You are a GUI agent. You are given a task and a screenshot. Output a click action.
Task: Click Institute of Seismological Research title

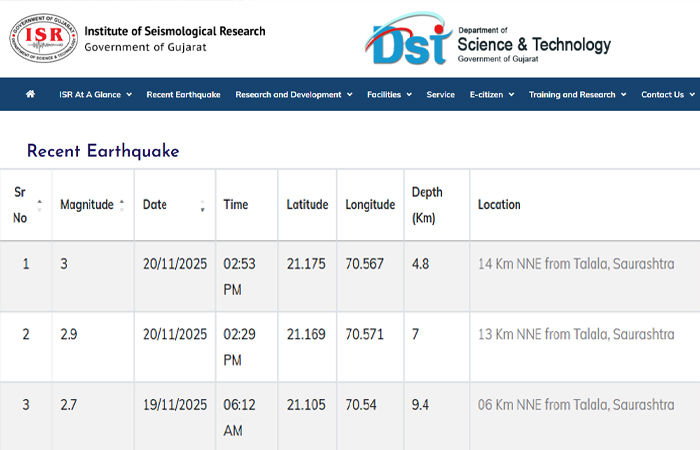(x=174, y=31)
